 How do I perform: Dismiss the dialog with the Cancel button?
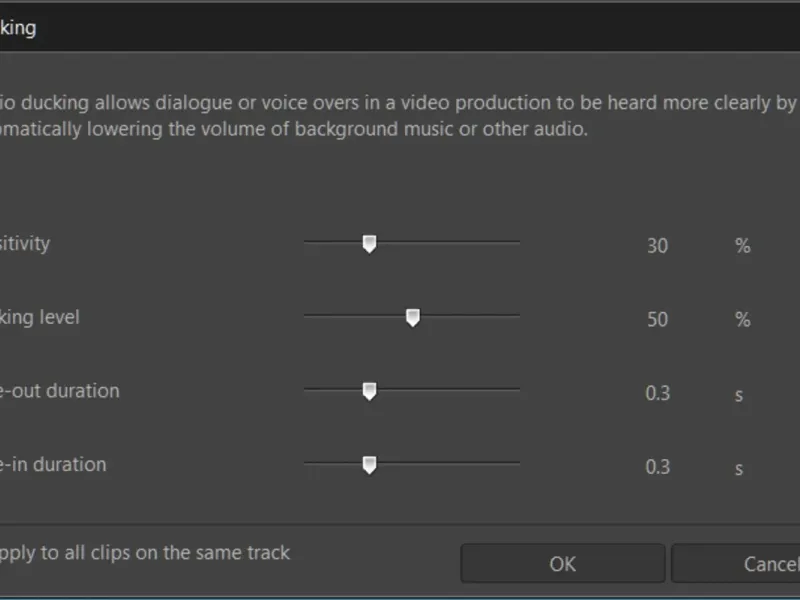point(740,564)
